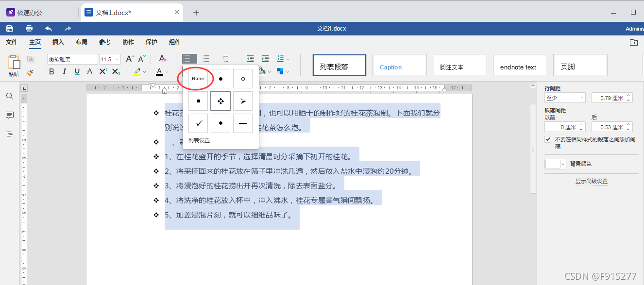
Task: Decrease the font size
Action: pos(142,59)
